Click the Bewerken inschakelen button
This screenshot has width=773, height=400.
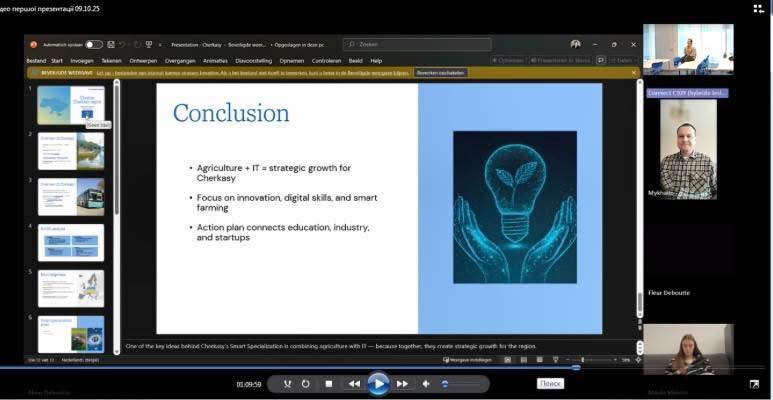(x=441, y=72)
